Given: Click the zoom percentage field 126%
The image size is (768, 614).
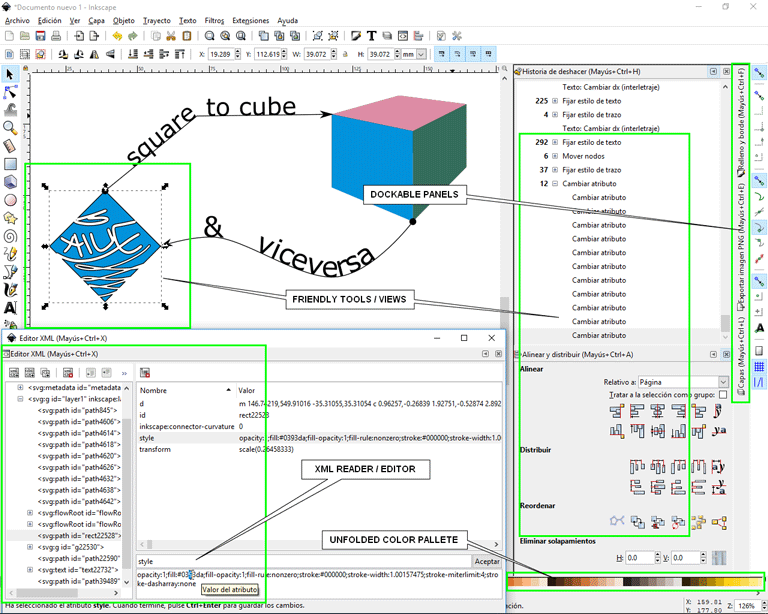Looking at the screenshot, I should pos(746,606).
